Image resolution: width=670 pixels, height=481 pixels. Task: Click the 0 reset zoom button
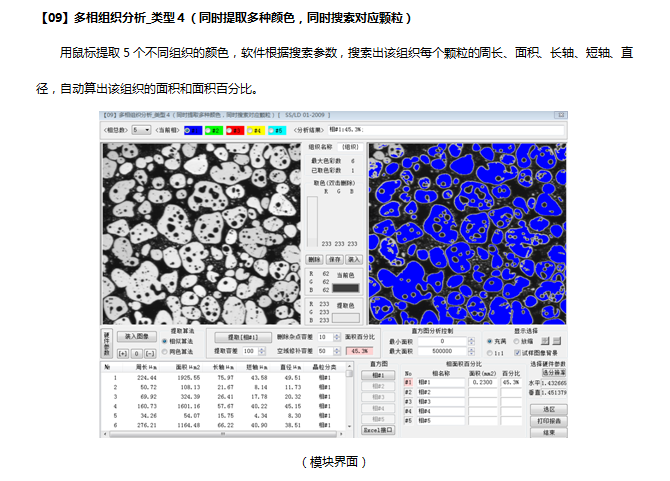[136, 352]
